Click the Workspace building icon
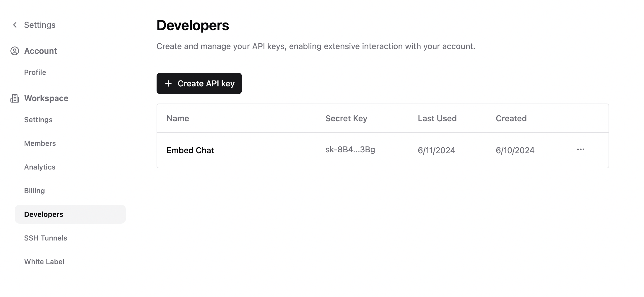 [15, 98]
